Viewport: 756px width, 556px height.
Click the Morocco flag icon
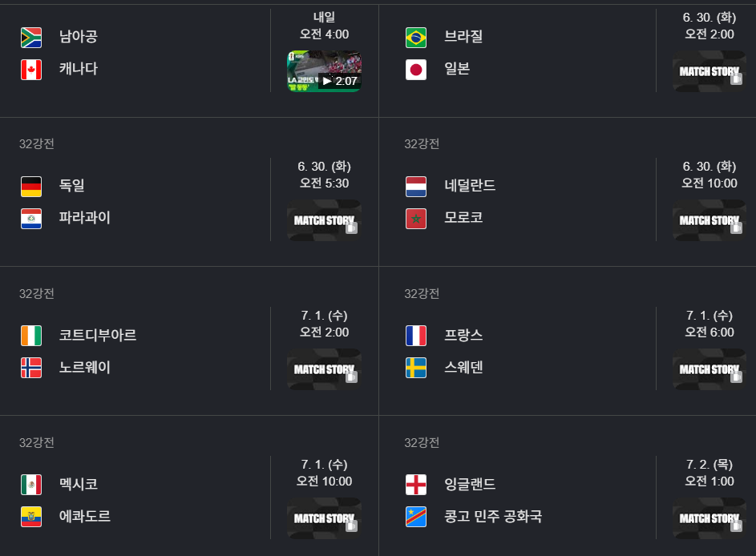(416, 219)
